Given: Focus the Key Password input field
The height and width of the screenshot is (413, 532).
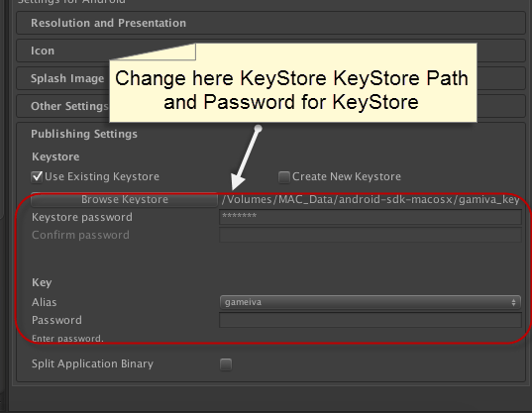Looking at the screenshot, I should pos(371,320).
